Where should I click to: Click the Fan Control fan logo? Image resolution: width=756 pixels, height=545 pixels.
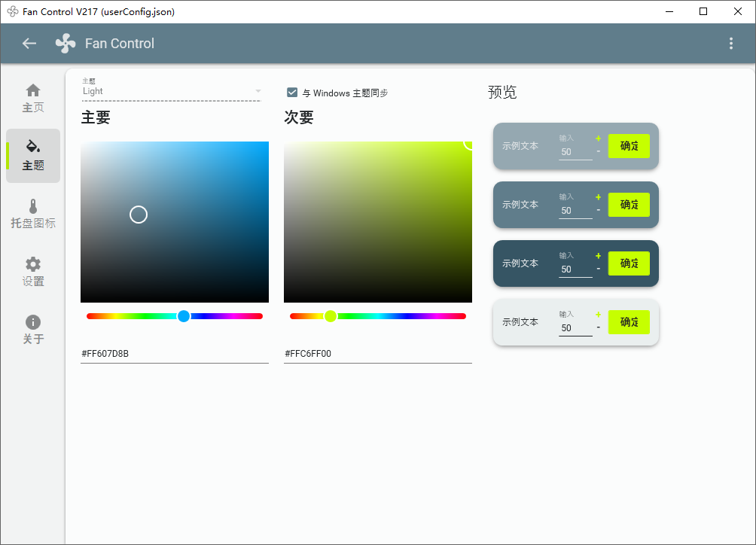pos(65,43)
